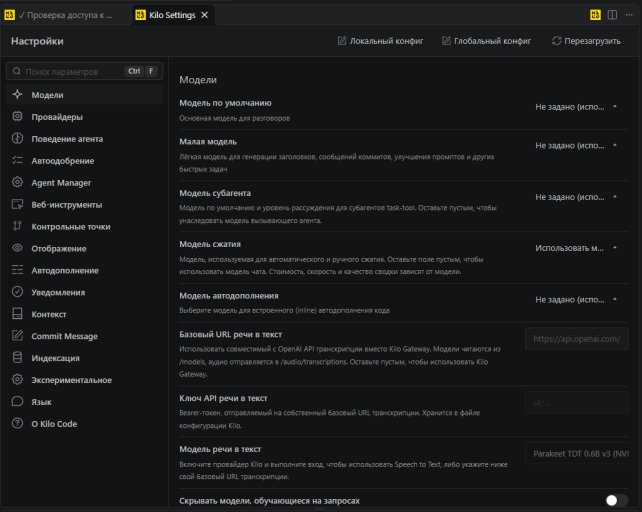The image size is (642, 512).
Task: Select the Веб-инструменты section
Action: pyautogui.click(x=85, y=204)
